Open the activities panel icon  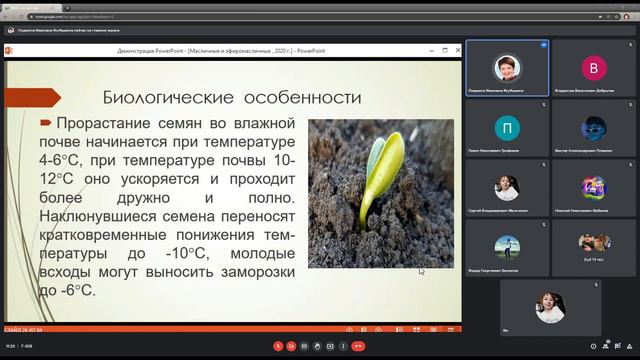tap(630, 346)
